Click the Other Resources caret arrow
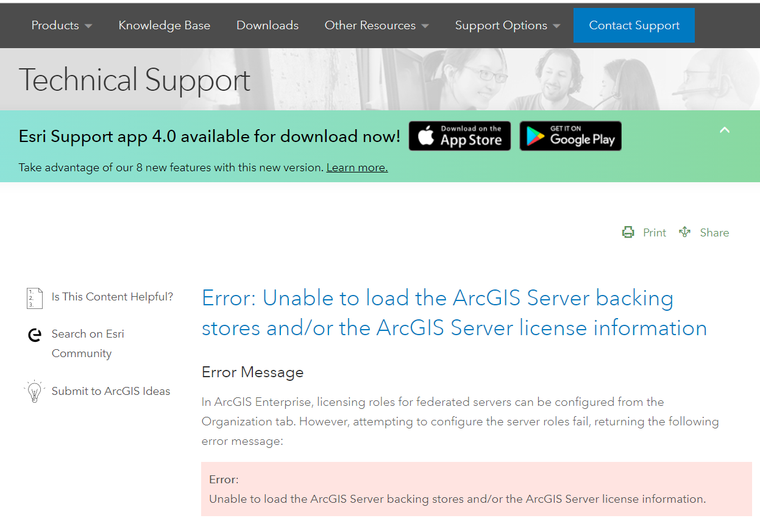The width and height of the screenshot is (760, 532). pos(425,26)
